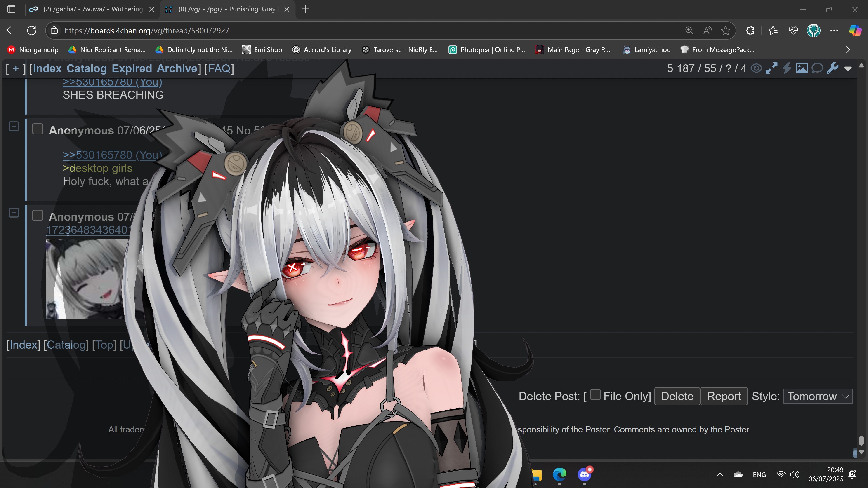Open Microsoft Edge from the taskbar
868x488 pixels.
560,474
